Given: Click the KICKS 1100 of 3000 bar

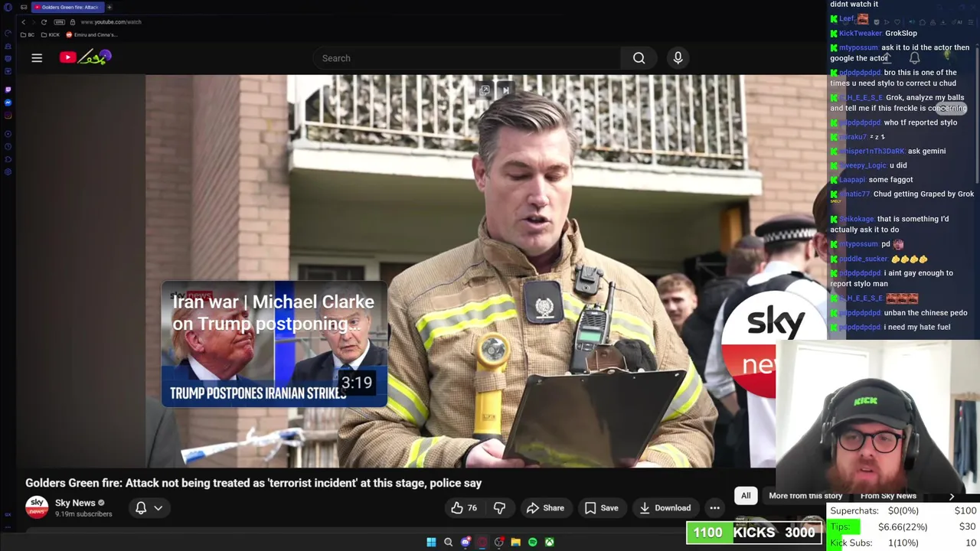Looking at the screenshot, I should (x=754, y=533).
